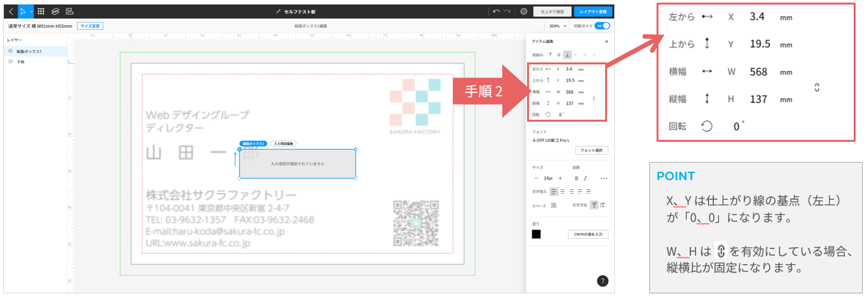The image size is (868, 296).
Task: Click the サイズ変更 button
Action: [90, 26]
